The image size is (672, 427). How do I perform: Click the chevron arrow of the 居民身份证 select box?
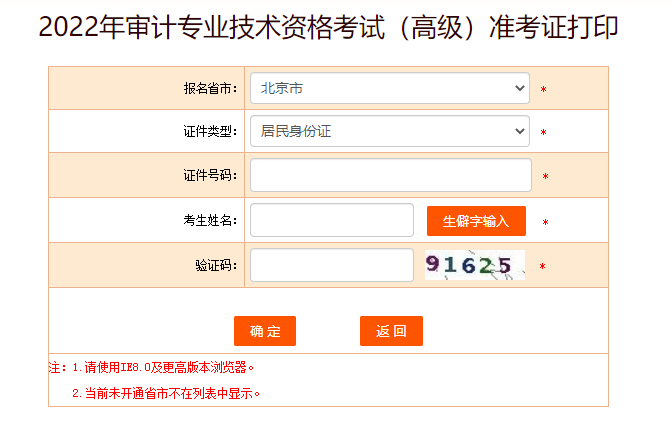(519, 131)
